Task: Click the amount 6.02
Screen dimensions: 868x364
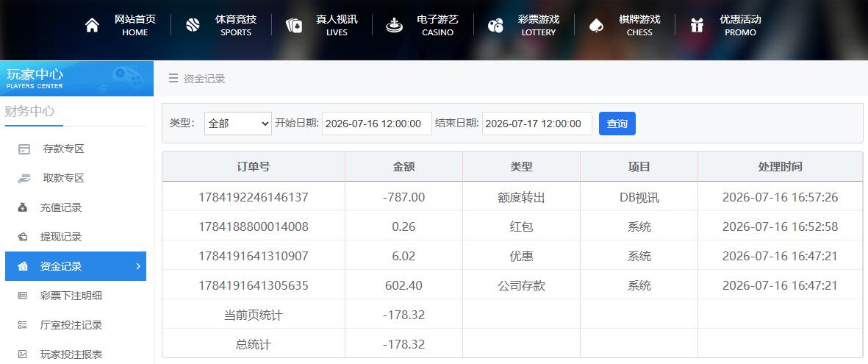Action: click(403, 256)
